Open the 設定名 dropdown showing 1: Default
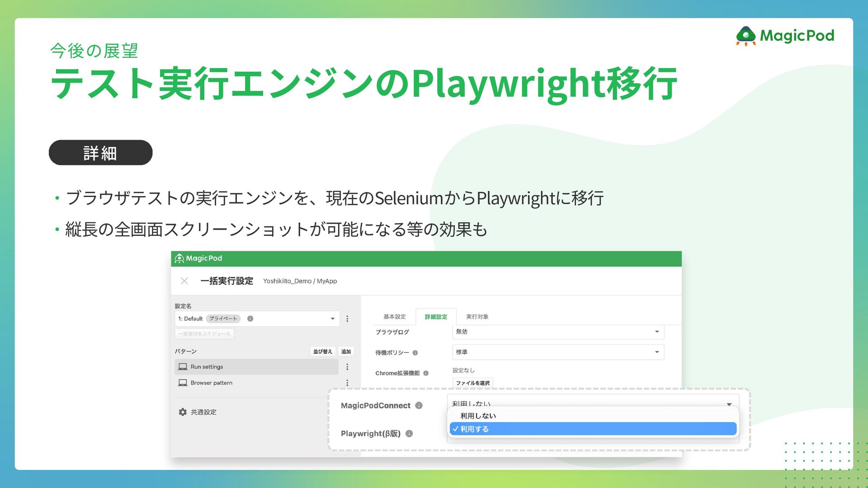This screenshot has height=488, width=868. click(x=257, y=319)
